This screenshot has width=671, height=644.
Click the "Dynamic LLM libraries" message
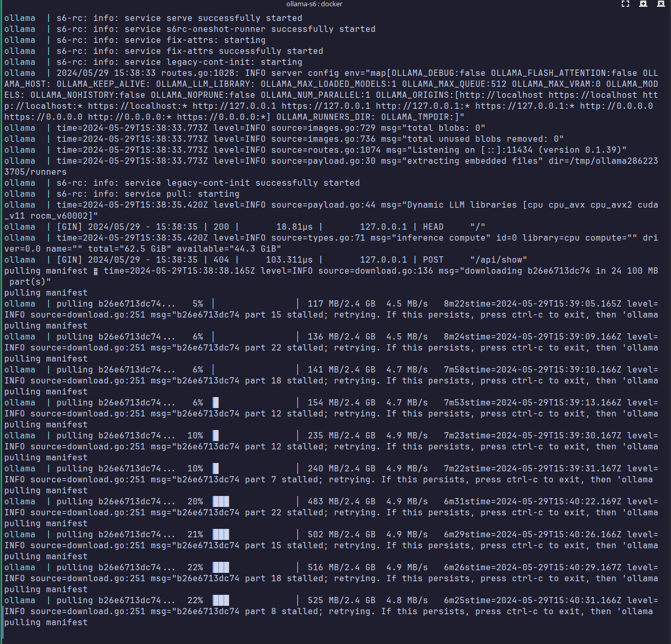(462, 205)
